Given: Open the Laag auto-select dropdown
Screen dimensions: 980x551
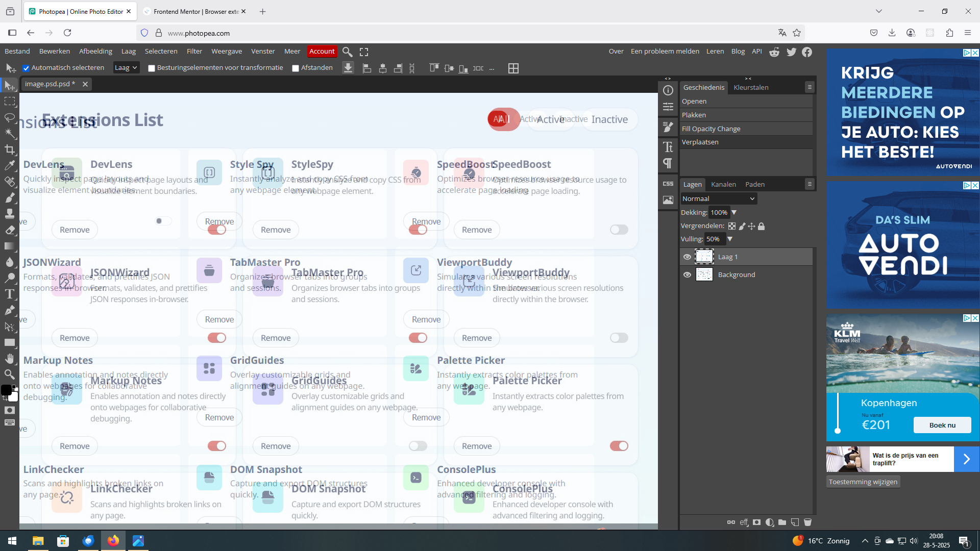Looking at the screenshot, I should [126, 68].
